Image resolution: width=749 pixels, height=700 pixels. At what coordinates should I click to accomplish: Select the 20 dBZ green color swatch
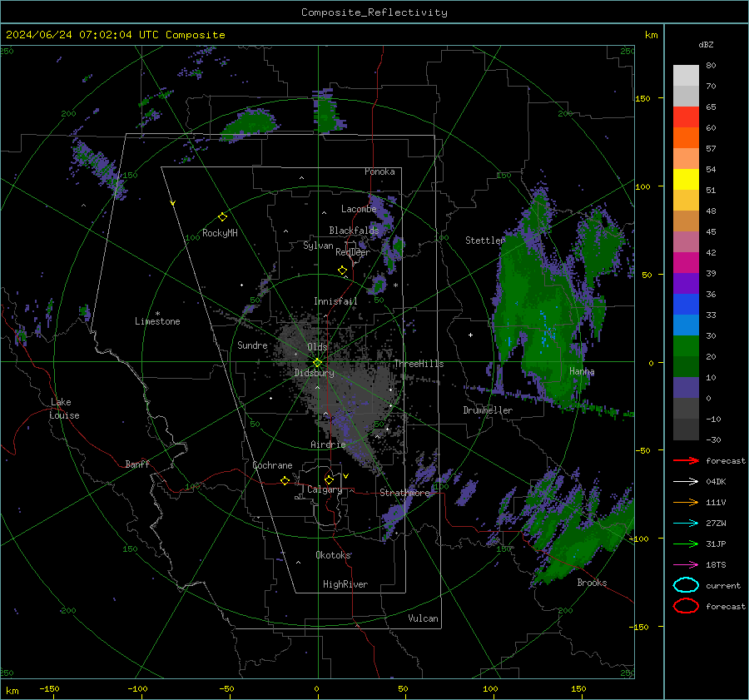tap(686, 345)
